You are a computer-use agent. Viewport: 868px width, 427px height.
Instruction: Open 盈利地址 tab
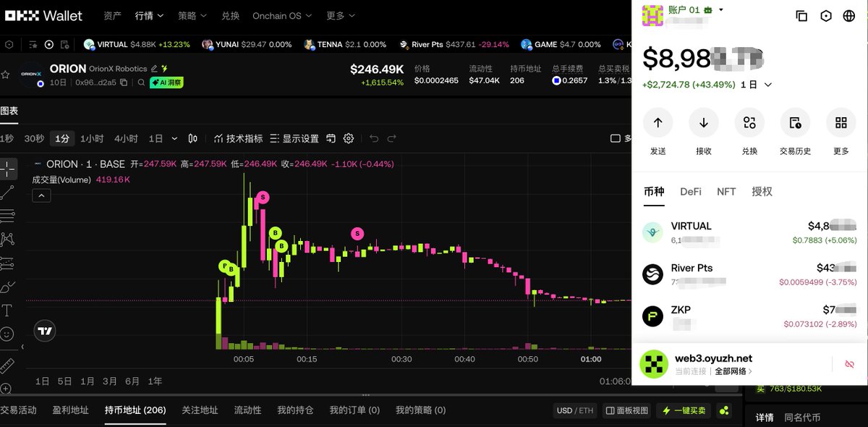tap(71, 410)
